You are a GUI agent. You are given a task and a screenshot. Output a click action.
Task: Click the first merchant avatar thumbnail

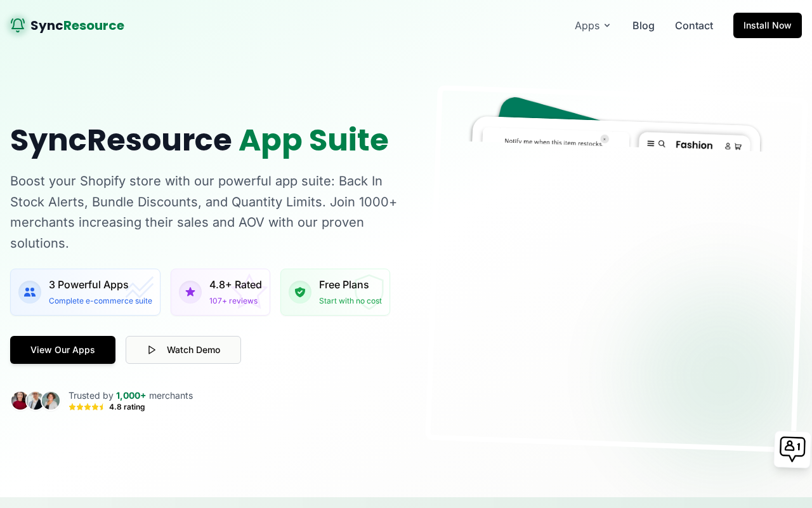[20, 401]
